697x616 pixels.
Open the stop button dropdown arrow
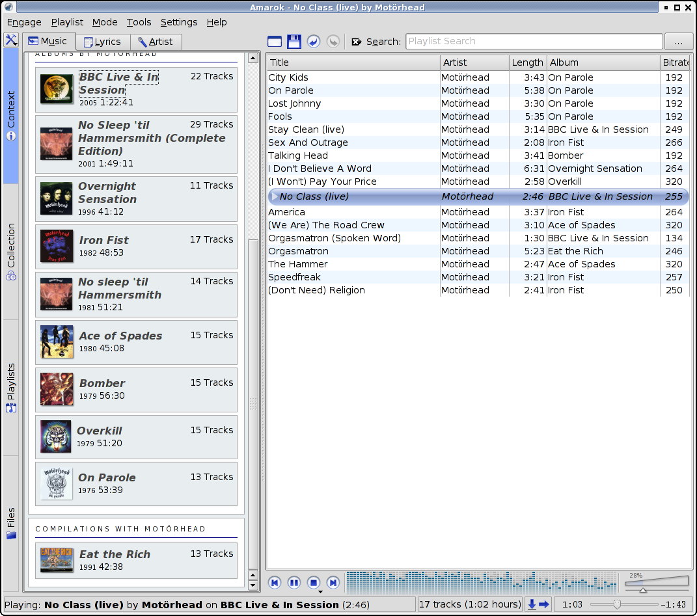(320, 591)
